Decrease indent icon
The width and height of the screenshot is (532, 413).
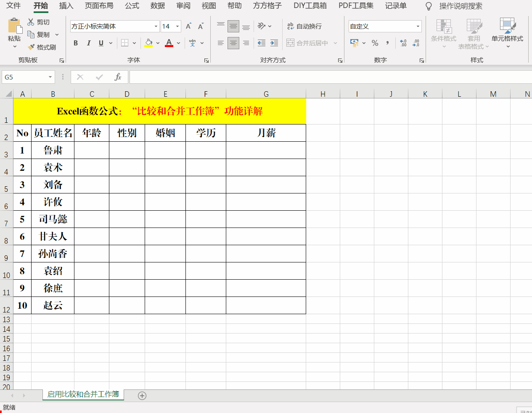point(262,43)
